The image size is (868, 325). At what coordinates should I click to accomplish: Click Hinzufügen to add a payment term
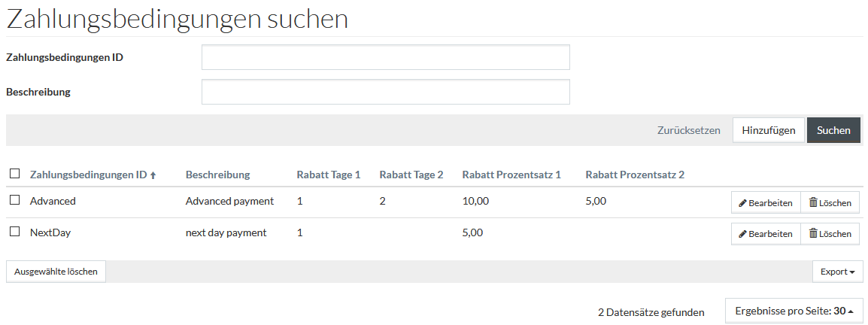(x=769, y=130)
